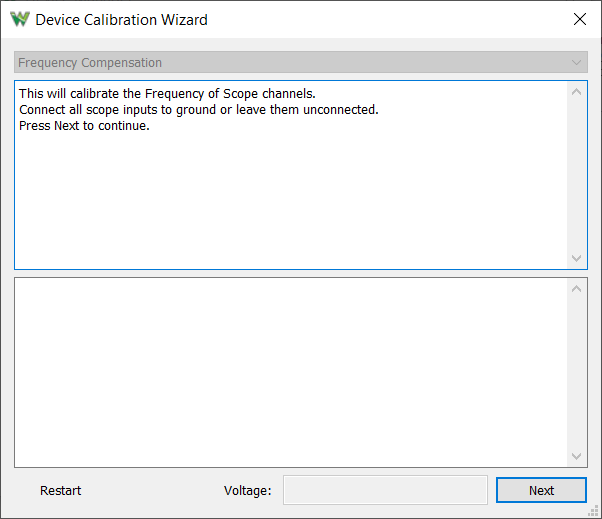Close the Device Calibration Wizard window
Viewport: 602px width, 519px height.
pos(579,19)
